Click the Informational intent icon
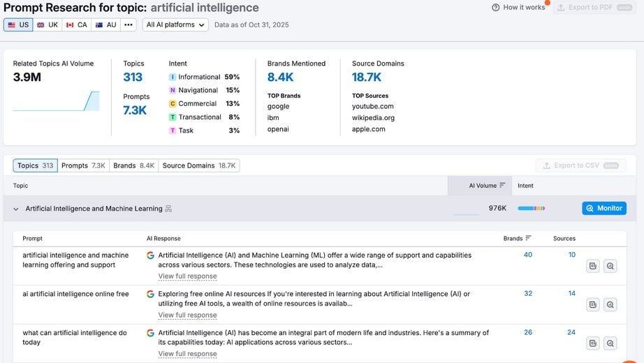 [x=173, y=77]
